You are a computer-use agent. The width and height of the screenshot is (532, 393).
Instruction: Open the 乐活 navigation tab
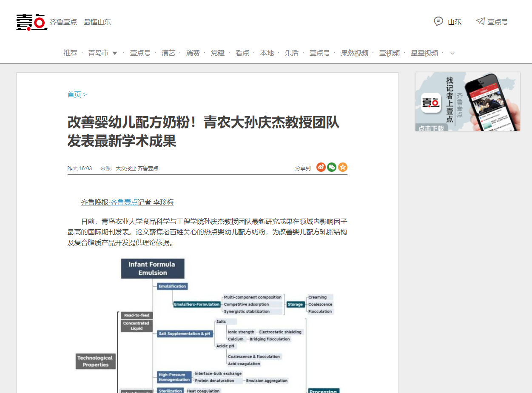point(292,53)
